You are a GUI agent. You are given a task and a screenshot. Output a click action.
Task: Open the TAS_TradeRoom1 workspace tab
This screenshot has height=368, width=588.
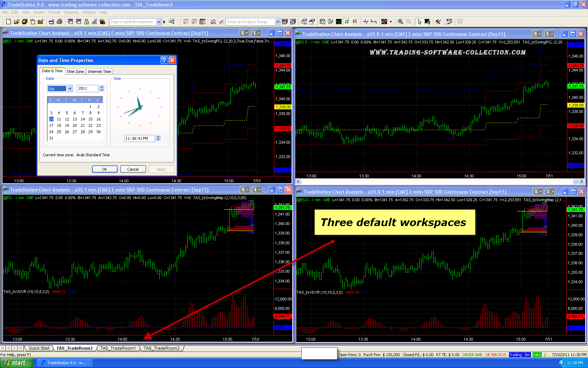point(118,348)
